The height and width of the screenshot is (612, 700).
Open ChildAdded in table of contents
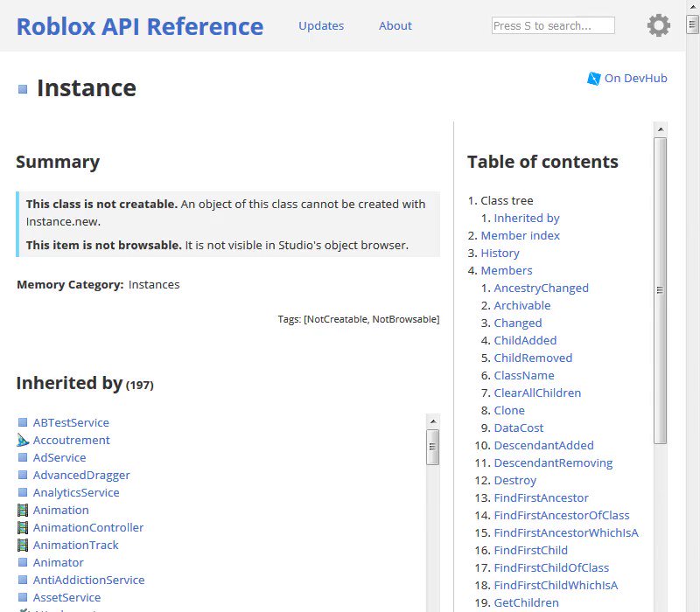pyautogui.click(x=525, y=340)
